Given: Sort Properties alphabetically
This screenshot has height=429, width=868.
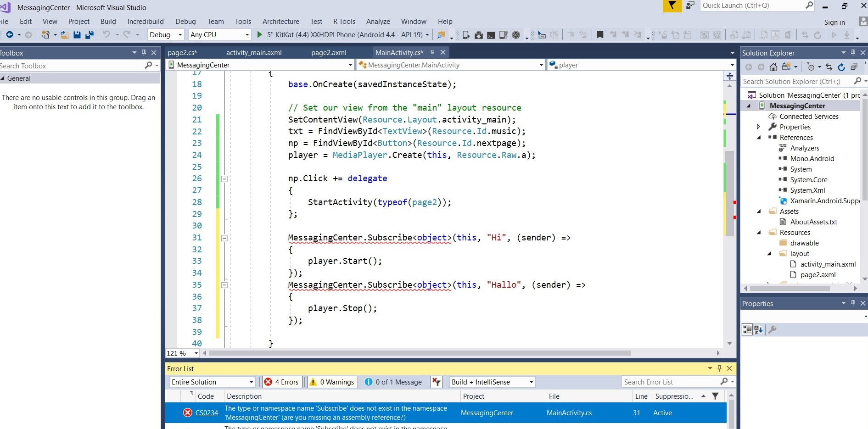Looking at the screenshot, I should 758,329.
